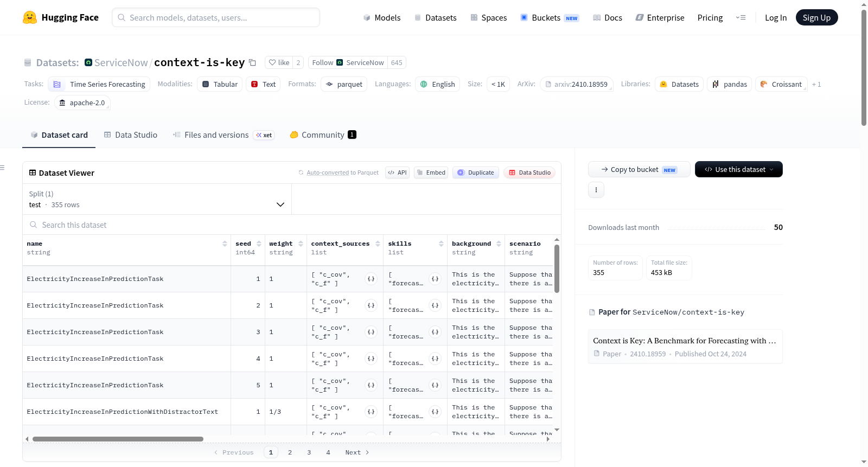Open the Use this dataset dropdown
Image resolution: width=868 pixels, height=467 pixels.
coord(739,169)
